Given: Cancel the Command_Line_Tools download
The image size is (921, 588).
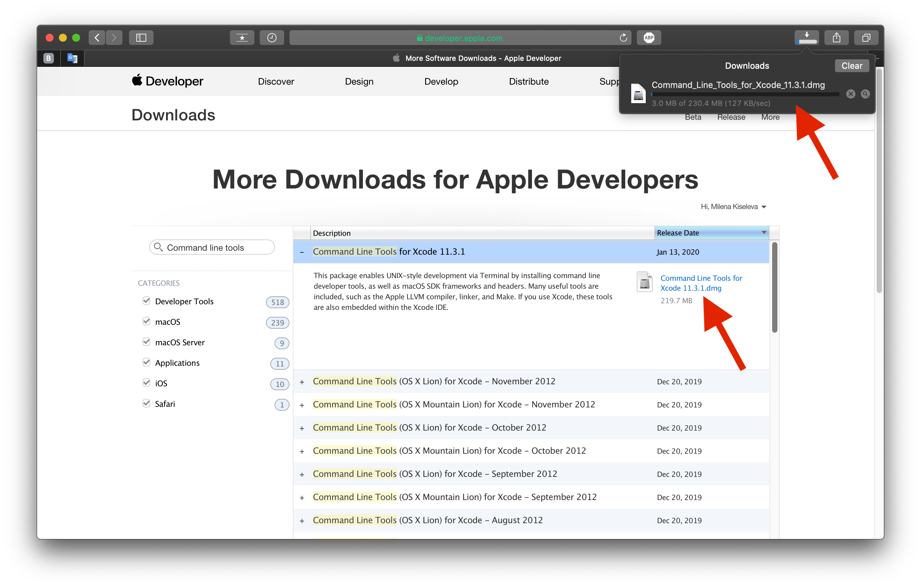Looking at the screenshot, I should pos(850,94).
